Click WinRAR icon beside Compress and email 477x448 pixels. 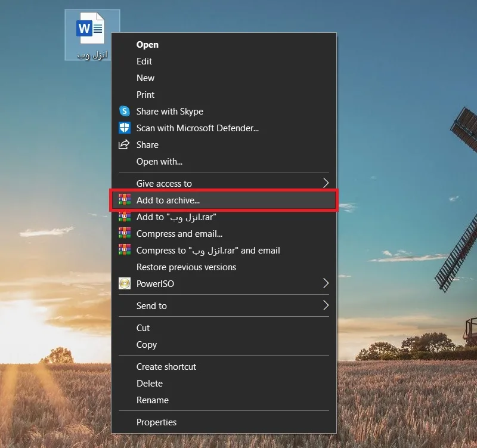click(125, 233)
